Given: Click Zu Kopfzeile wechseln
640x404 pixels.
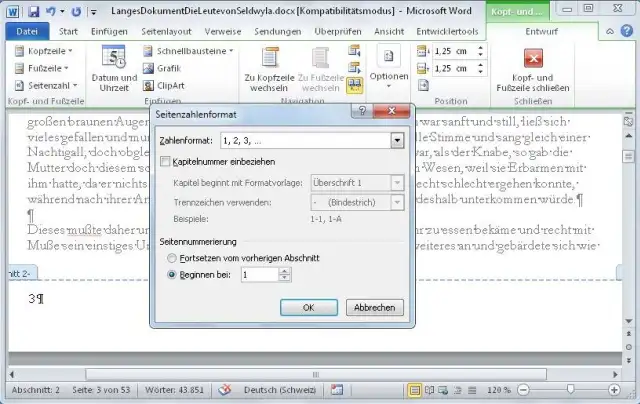Looking at the screenshot, I should coord(269,69).
